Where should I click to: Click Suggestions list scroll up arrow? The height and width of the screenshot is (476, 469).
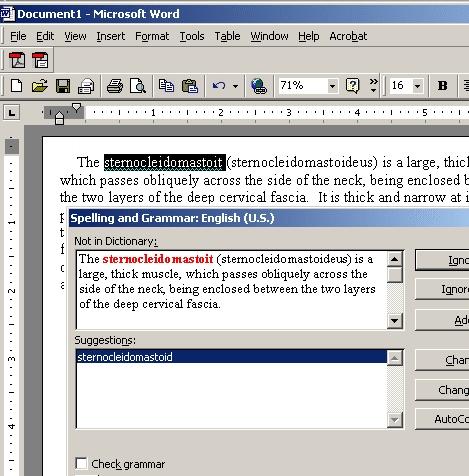point(395,358)
